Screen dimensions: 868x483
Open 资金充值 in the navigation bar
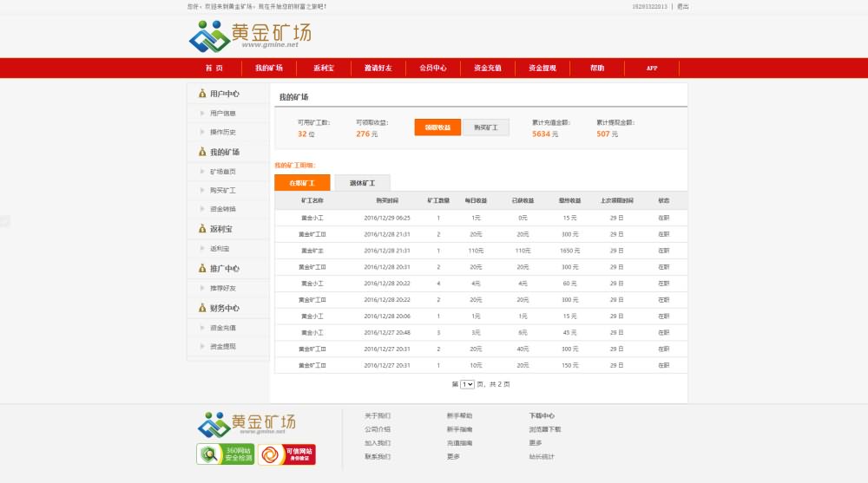[x=488, y=68]
